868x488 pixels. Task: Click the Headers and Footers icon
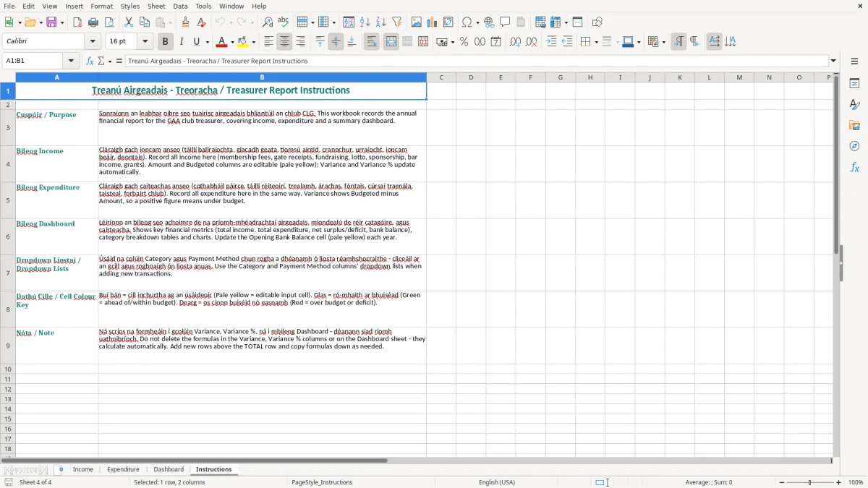(x=521, y=22)
